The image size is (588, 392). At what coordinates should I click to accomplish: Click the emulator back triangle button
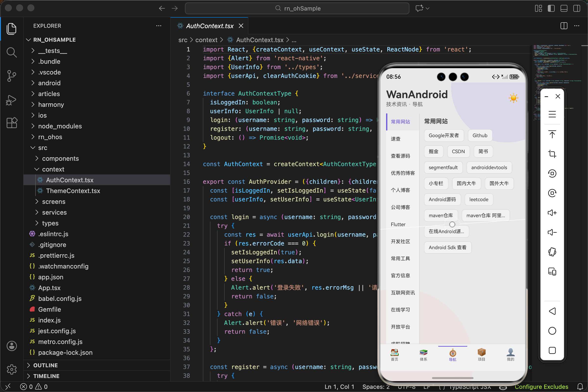point(552,311)
